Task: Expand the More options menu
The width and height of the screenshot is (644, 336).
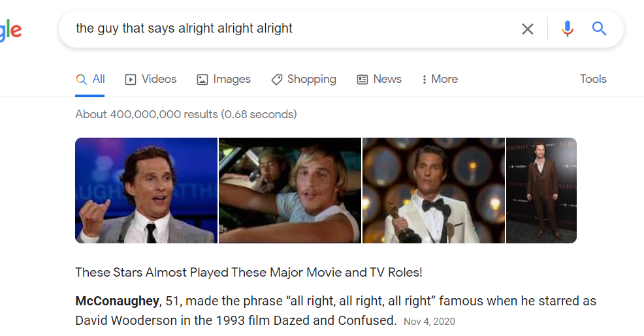Action: click(x=440, y=79)
